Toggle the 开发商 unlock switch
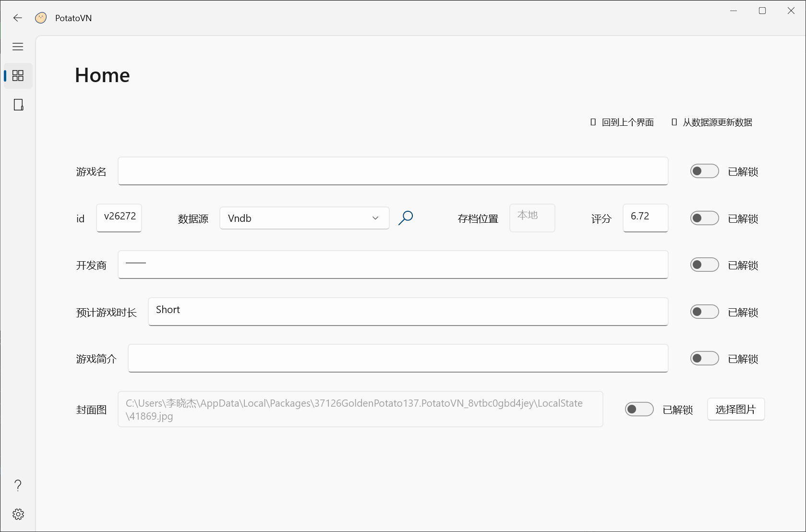 (704, 265)
